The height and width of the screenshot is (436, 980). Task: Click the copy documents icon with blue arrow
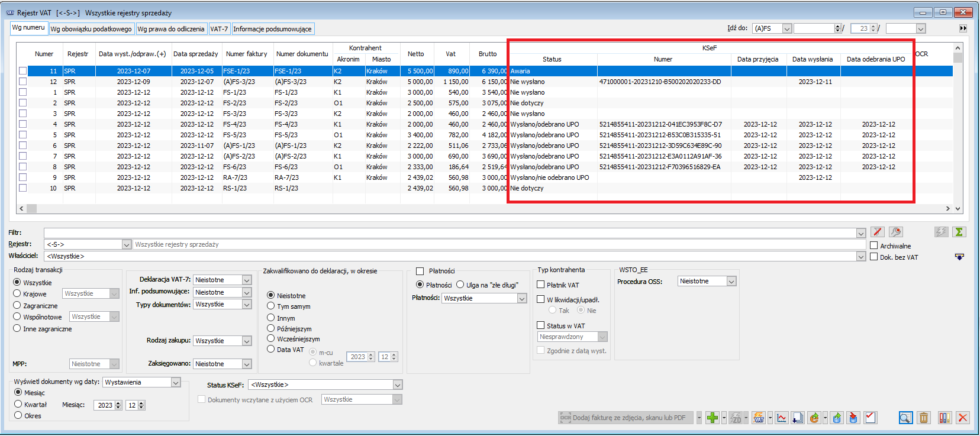(x=798, y=418)
